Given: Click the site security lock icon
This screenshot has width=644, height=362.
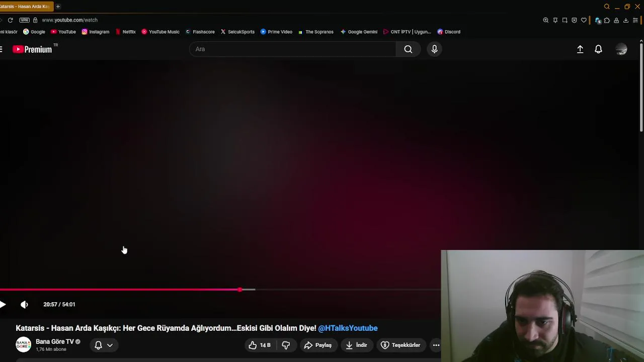Looking at the screenshot, I should click(35, 20).
